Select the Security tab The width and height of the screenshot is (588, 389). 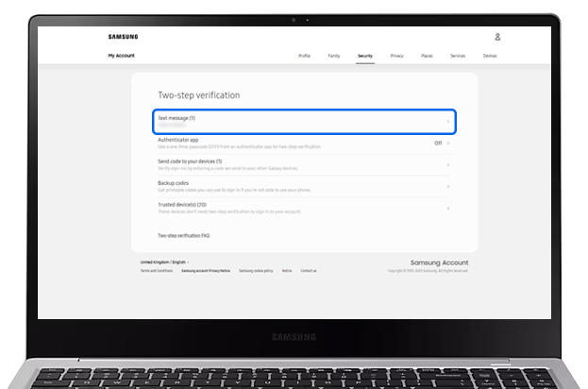pos(364,57)
